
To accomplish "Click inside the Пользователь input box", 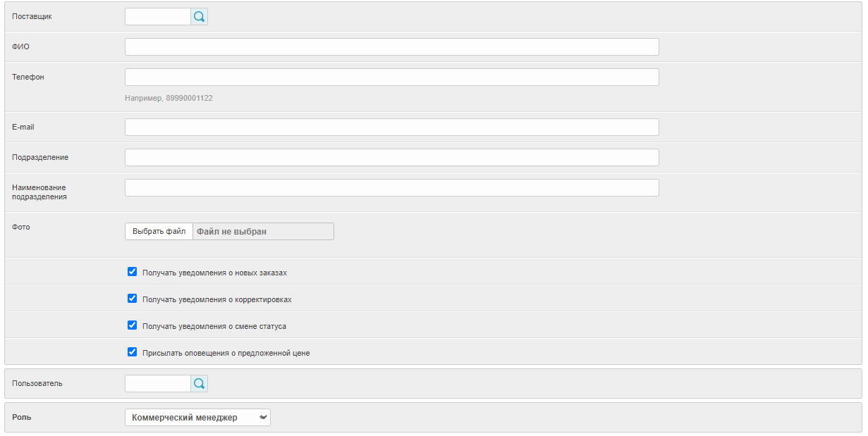I will [x=158, y=384].
